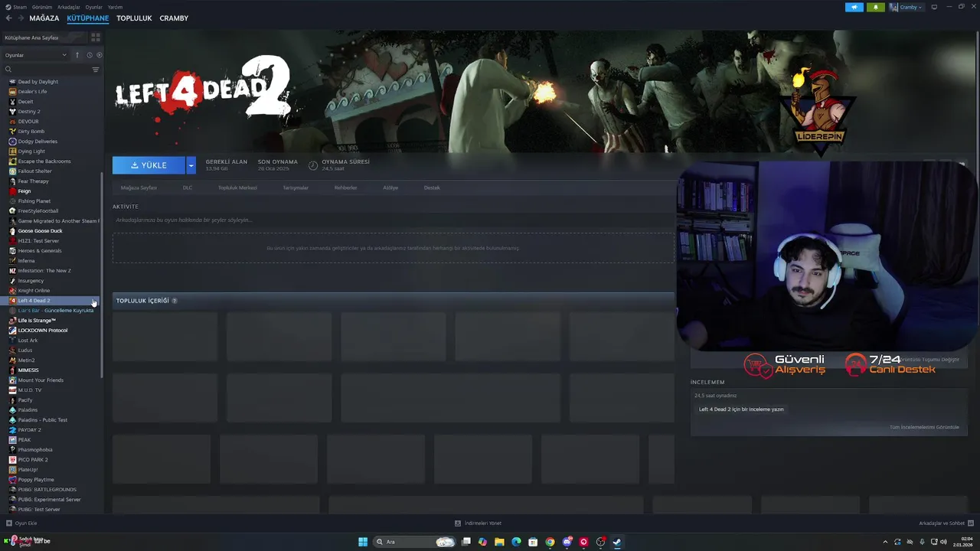Open Mağaza Sayfası link for game

click(x=139, y=187)
